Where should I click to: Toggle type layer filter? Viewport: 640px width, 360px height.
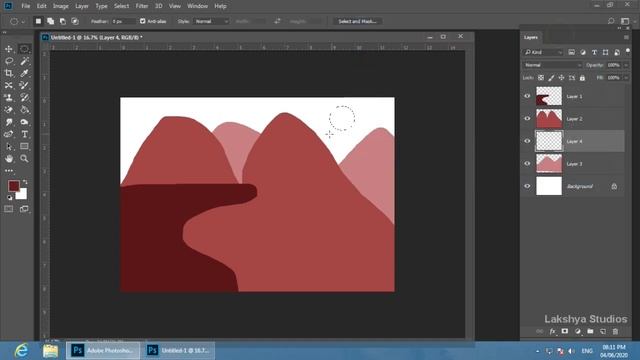pyautogui.click(x=594, y=52)
